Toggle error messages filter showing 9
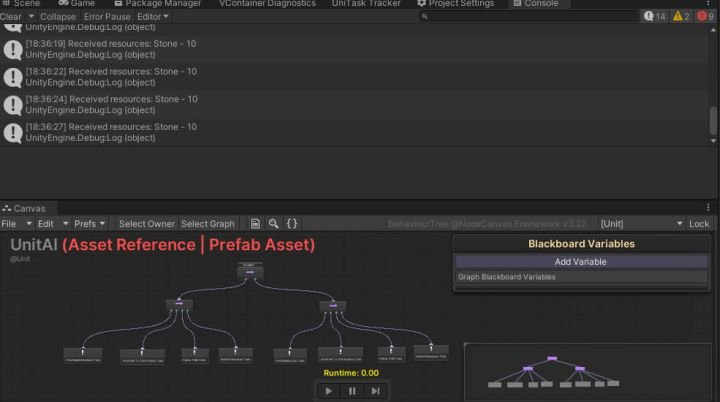The width and height of the screenshot is (720, 402). pos(705,17)
